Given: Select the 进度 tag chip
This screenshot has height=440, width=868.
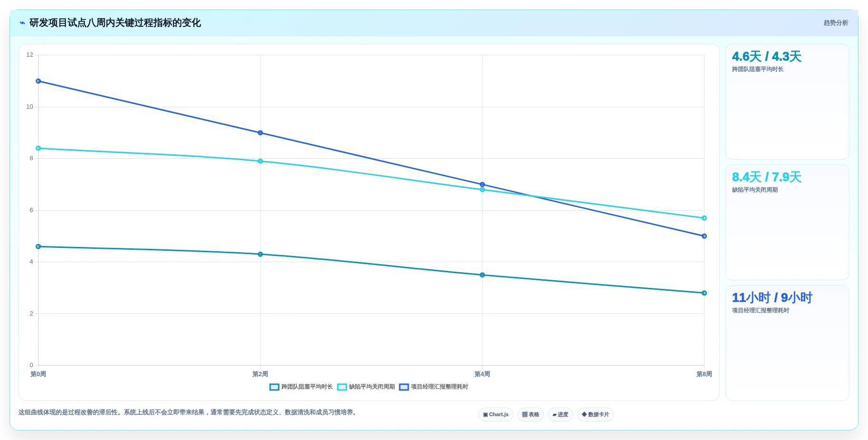Looking at the screenshot, I should 560,415.
